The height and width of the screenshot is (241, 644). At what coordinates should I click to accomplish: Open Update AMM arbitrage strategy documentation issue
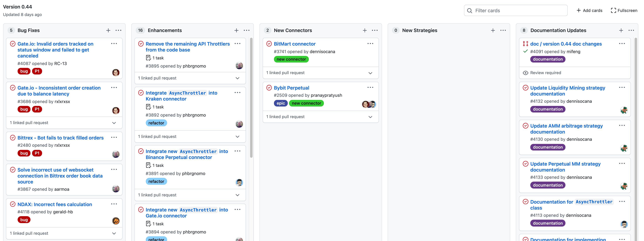[567, 129]
